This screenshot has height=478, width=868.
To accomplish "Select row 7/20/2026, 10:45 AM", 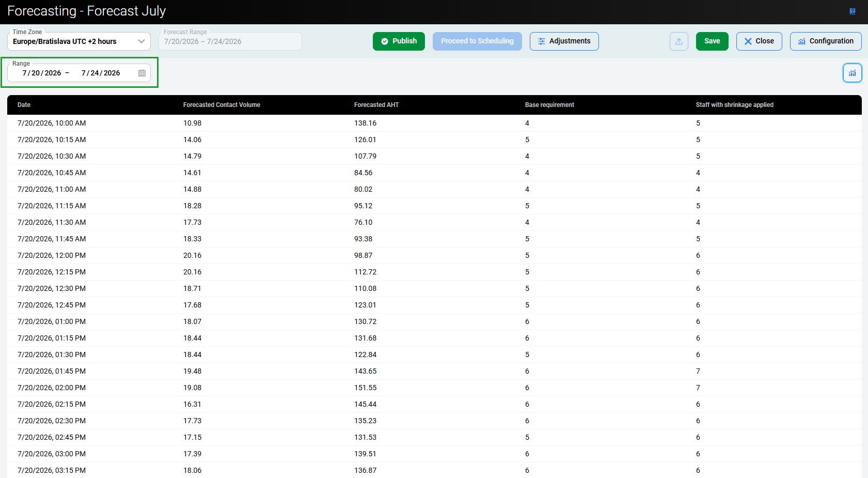I will 434,173.
